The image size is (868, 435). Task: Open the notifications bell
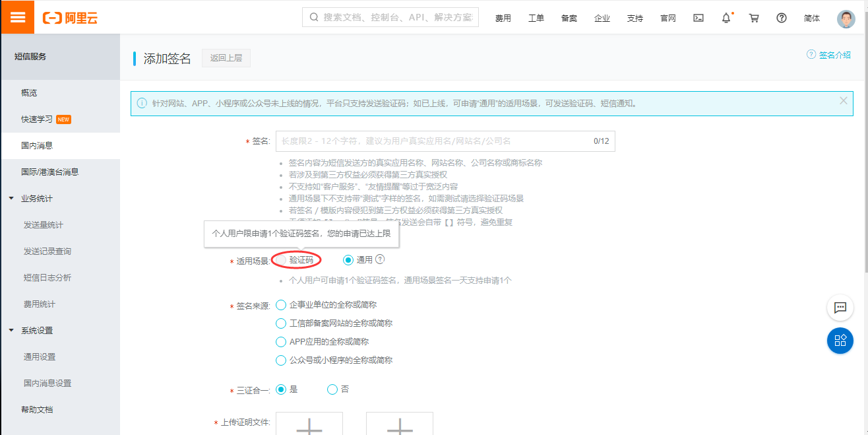point(726,18)
